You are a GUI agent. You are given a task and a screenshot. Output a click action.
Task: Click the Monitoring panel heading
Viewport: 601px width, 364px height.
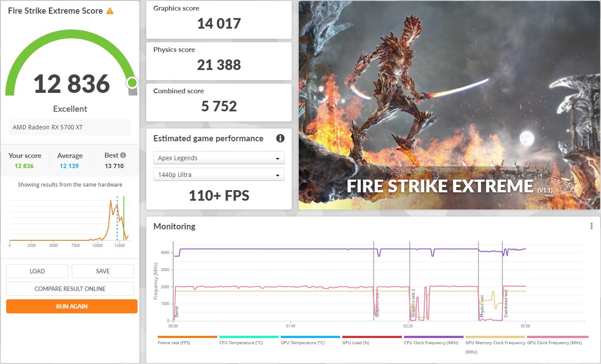pos(174,226)
